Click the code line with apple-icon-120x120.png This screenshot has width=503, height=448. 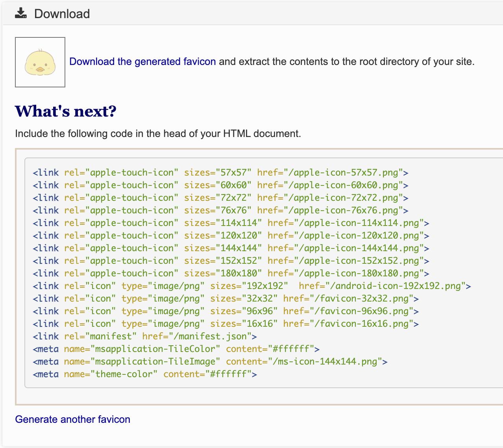pyautogui.click(x=231, y=235)
